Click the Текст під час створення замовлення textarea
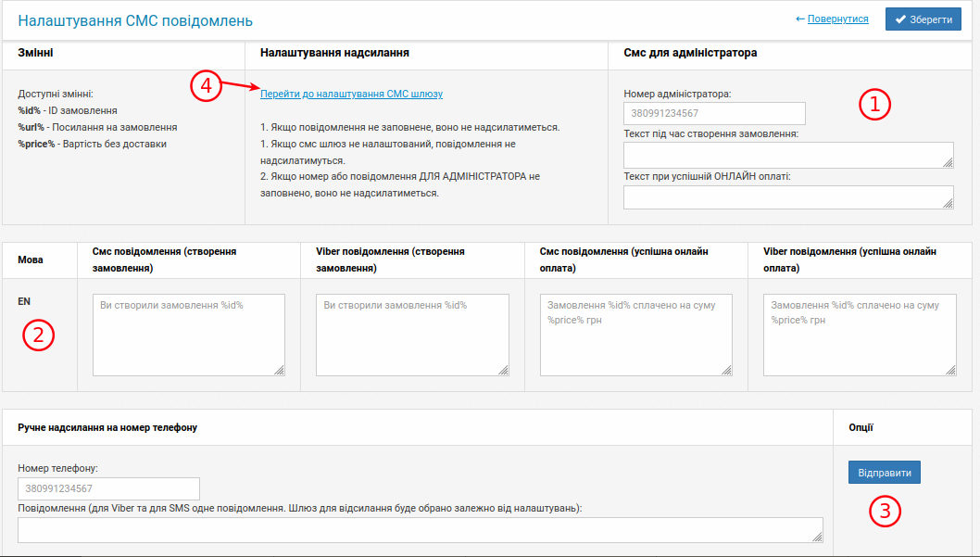 (x=788, y=155)
